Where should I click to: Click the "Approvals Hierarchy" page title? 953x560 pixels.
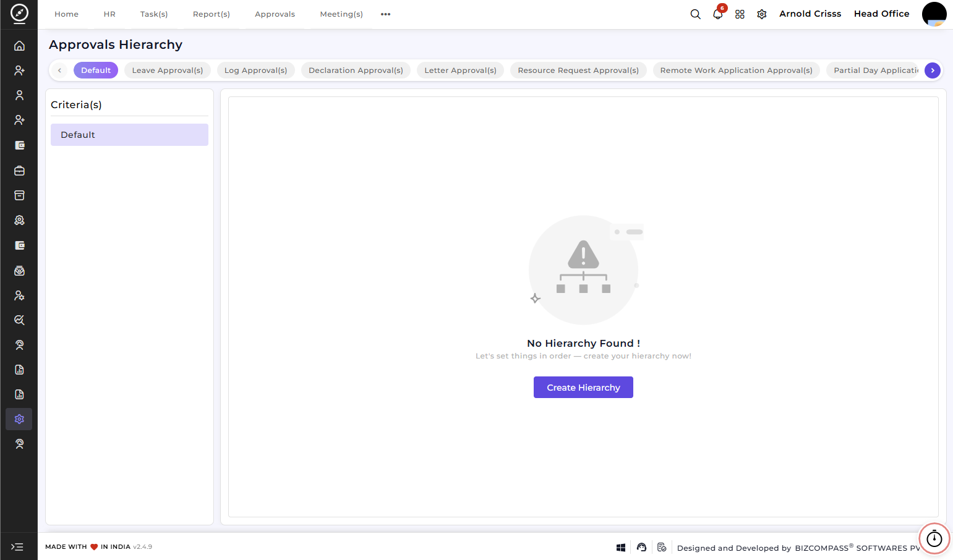point(116,45)
